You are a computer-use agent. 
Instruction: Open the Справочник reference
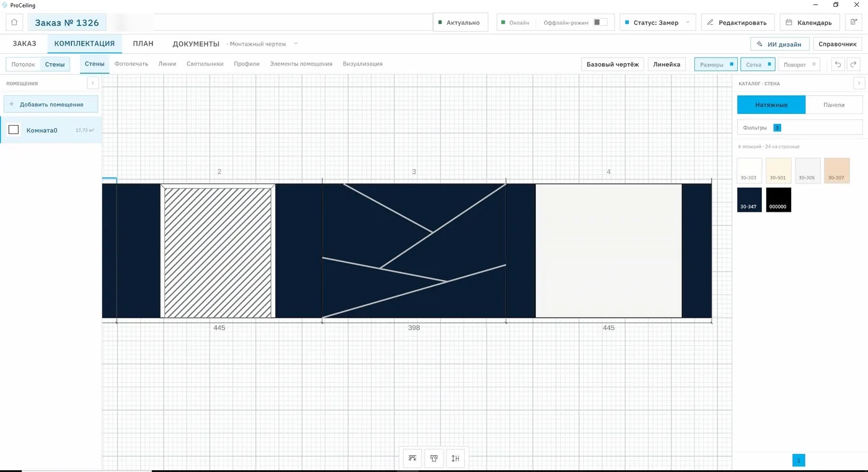[838, 44]
